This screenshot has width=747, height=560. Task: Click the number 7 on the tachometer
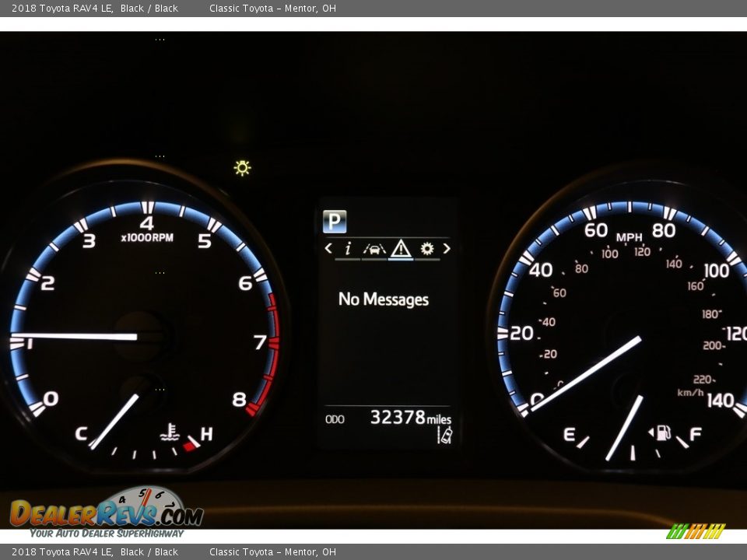coord(260,342)
